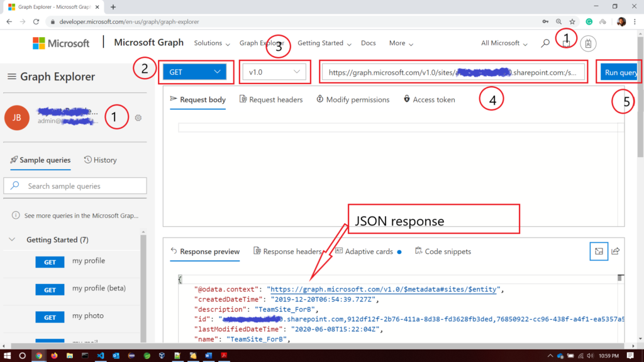
Task: Open Windows Start menu
Action: click(7, 356)
